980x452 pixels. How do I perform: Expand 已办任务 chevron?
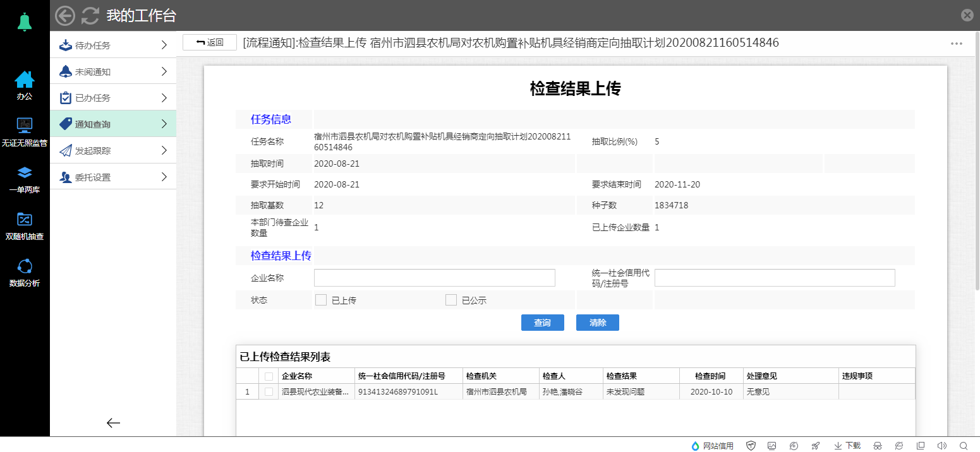click(x=164, y=98)
